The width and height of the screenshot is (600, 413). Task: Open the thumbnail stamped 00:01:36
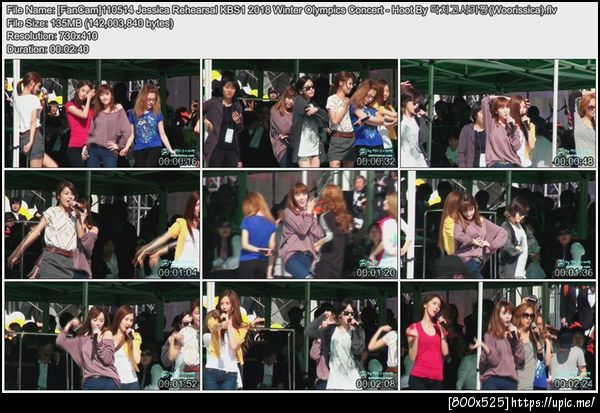498,224
